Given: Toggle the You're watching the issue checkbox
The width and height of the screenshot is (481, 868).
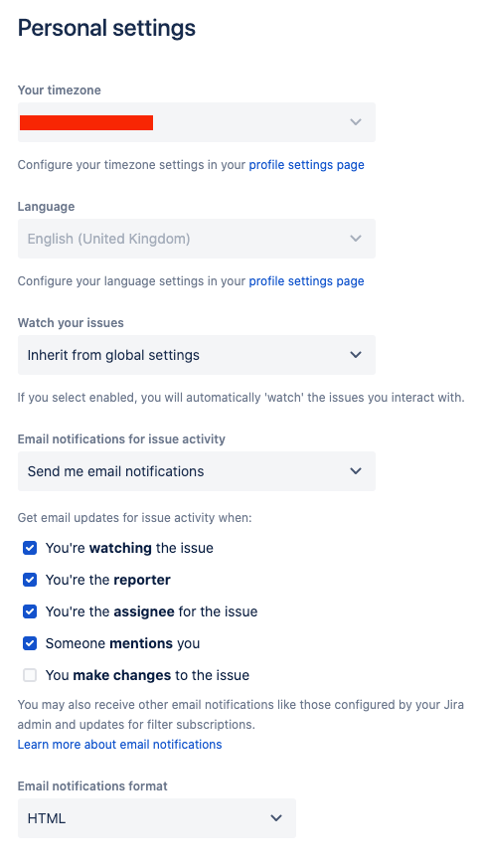Looking at the screenshot, I should (x=30, y=548).
